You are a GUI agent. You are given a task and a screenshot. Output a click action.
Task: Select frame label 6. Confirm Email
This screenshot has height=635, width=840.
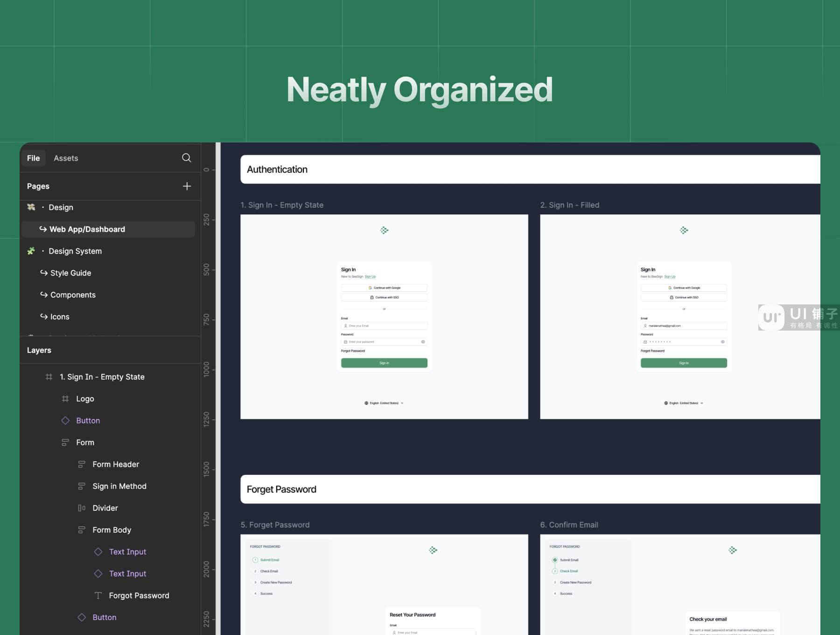(569, 525)
